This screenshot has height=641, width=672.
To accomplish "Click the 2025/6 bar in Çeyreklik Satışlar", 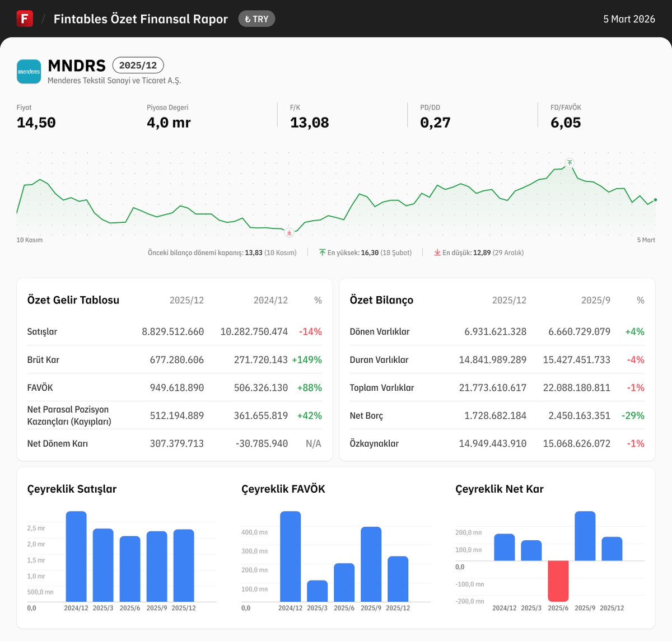I will click(x=130, y=569).
